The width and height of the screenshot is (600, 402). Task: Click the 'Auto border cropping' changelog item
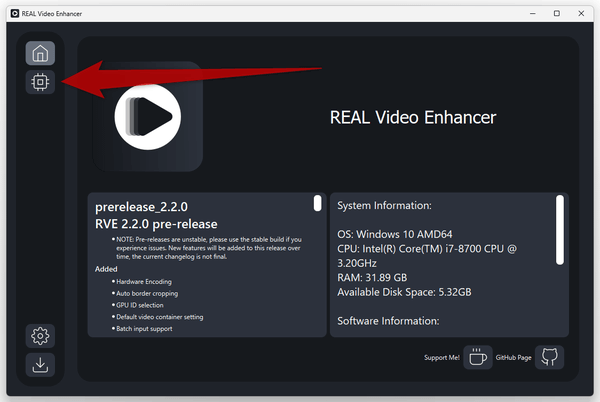(x=147, y=294)
